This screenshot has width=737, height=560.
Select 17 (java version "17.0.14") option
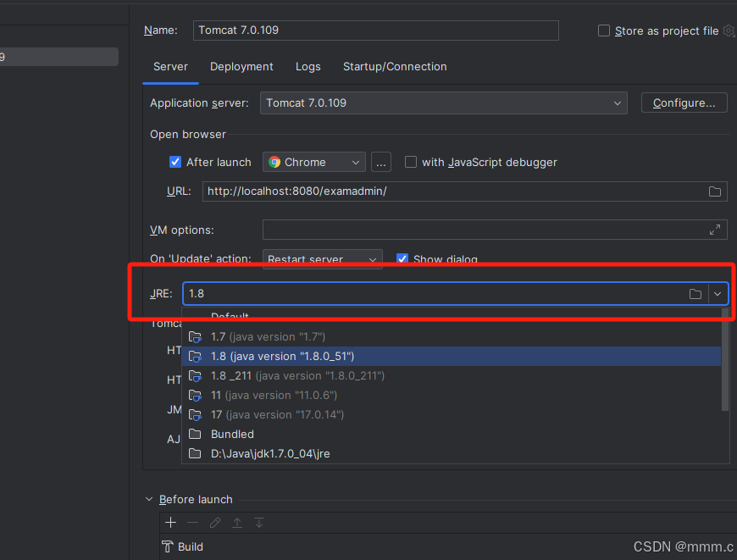(x=452, y=415)
